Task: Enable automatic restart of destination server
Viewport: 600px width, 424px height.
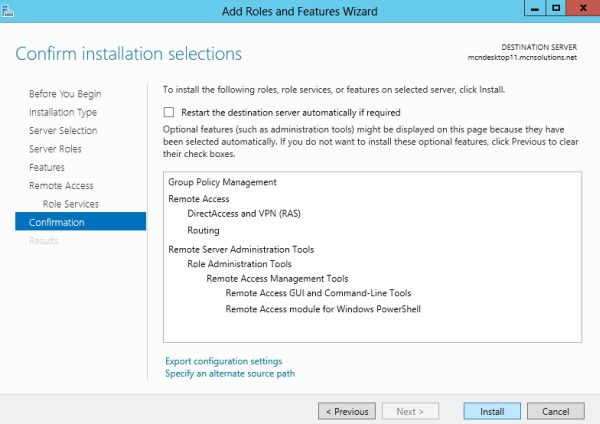Action: point(169,113)
